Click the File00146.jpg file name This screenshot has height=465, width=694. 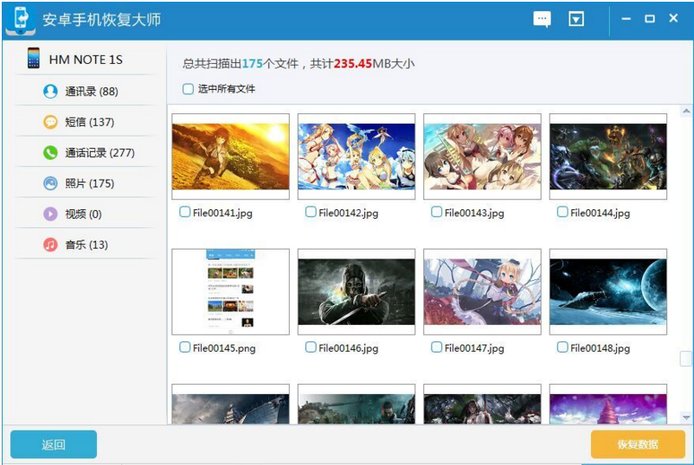tap(348, 348)
